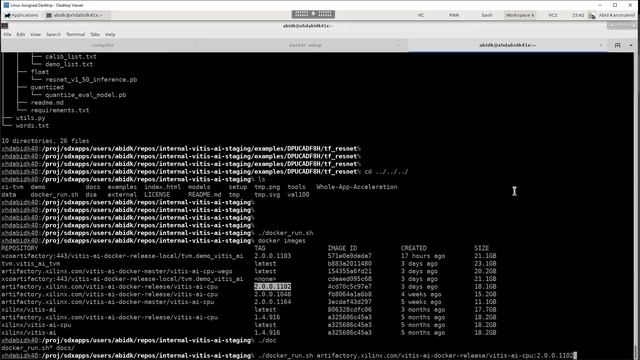Image resolution: width=640 pixels, height=360 pixels.
Task: Click the SIZE column header
Action: [x=481, y=248]
